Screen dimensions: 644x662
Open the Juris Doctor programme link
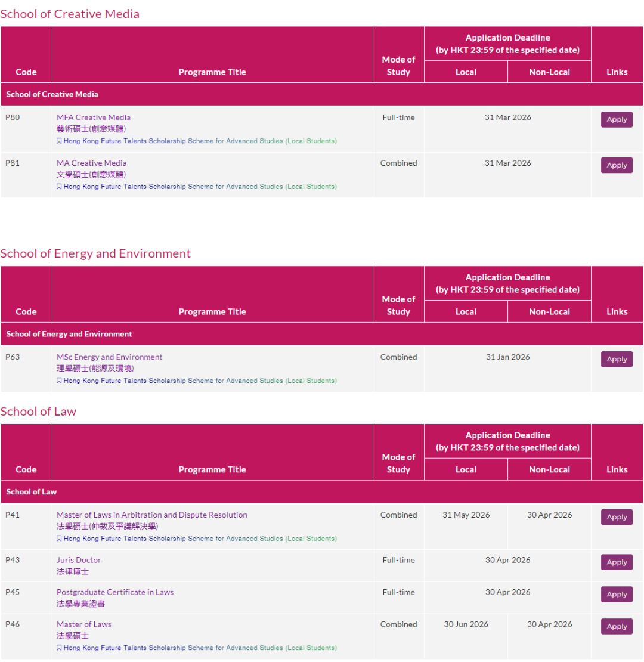[79, 560]
